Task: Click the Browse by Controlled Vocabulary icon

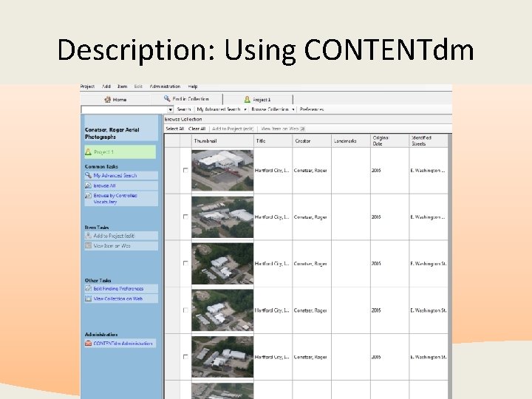Action: (x=88, y=196)
